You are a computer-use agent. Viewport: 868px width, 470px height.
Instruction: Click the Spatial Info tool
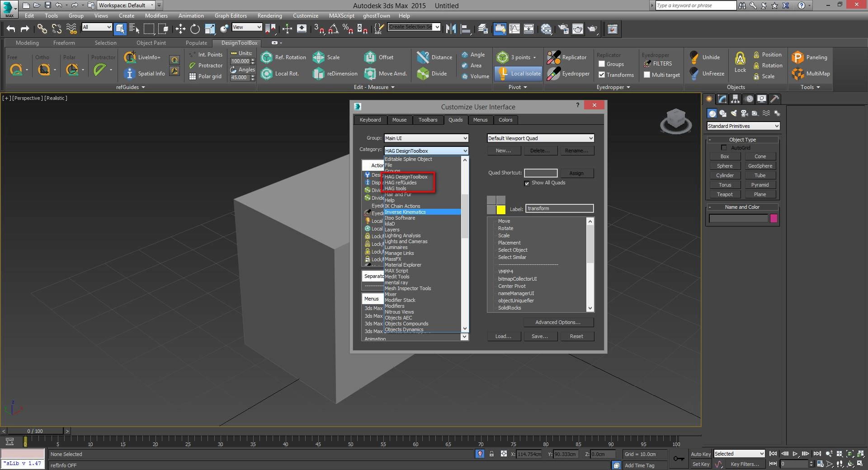click(145, 73)
